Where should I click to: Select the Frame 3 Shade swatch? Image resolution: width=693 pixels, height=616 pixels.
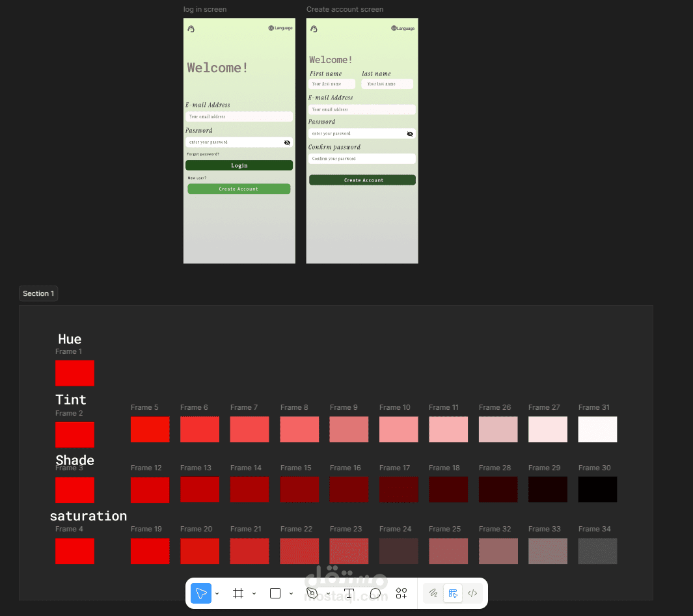75,490
